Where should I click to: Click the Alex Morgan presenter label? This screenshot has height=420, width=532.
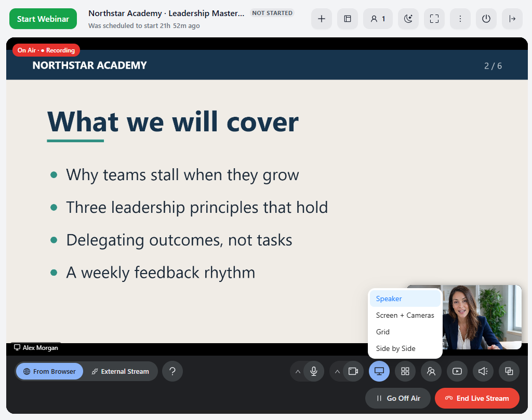pos(36,348)
